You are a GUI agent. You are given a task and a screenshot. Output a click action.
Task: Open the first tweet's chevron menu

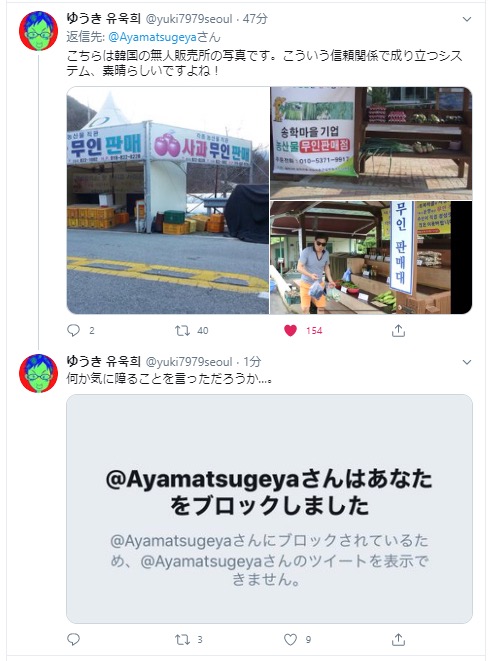[467, 19]
